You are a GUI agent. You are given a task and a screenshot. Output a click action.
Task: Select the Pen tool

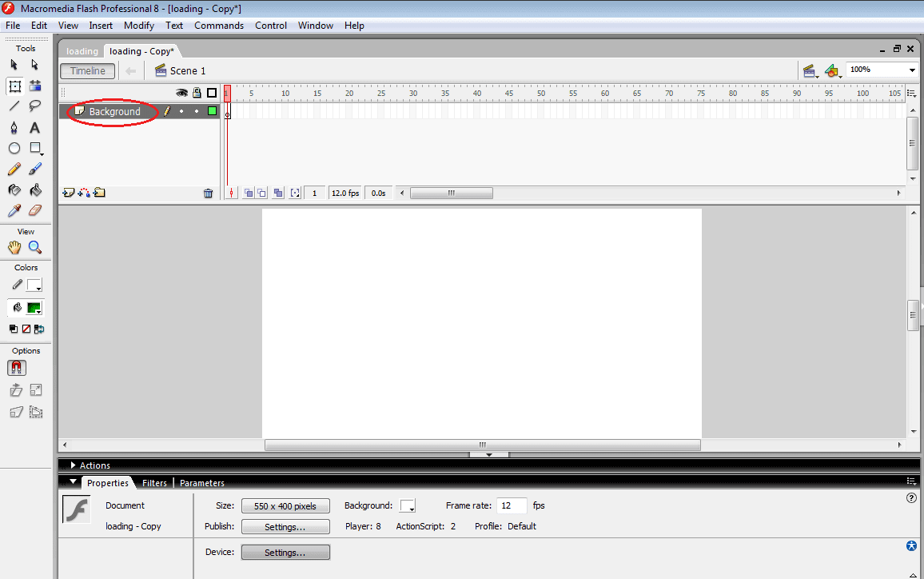pyautogui.click(x=14, y=127)
